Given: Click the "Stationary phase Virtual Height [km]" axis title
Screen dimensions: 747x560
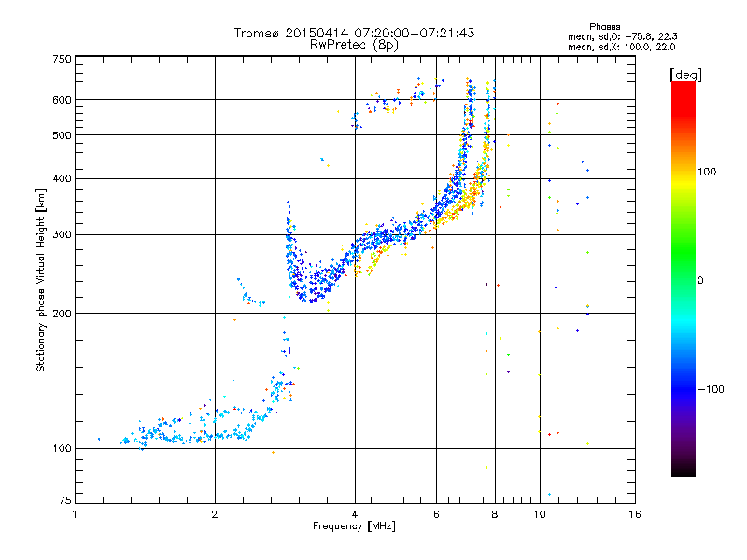Looking at the screenshot, I should [41, 280].
